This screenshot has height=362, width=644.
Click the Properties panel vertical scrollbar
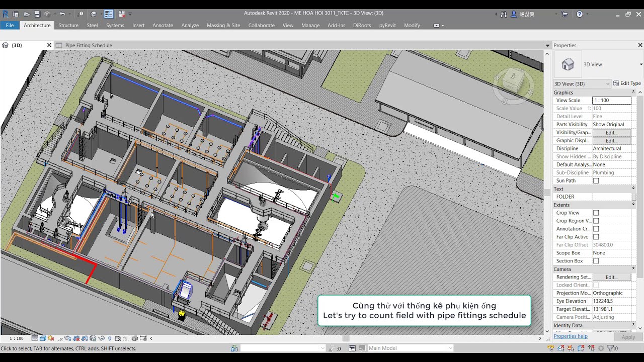point(640,186)
